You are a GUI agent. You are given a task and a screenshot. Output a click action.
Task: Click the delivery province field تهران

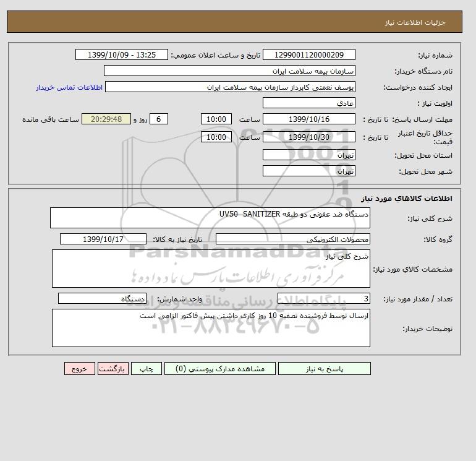tap(308, 155)
